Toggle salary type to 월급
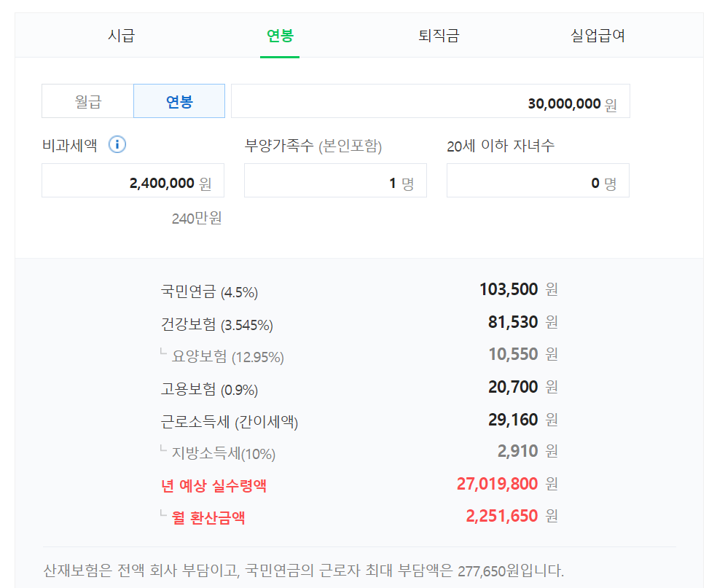This screenshot has height=588, width=717. coord(88,101)
